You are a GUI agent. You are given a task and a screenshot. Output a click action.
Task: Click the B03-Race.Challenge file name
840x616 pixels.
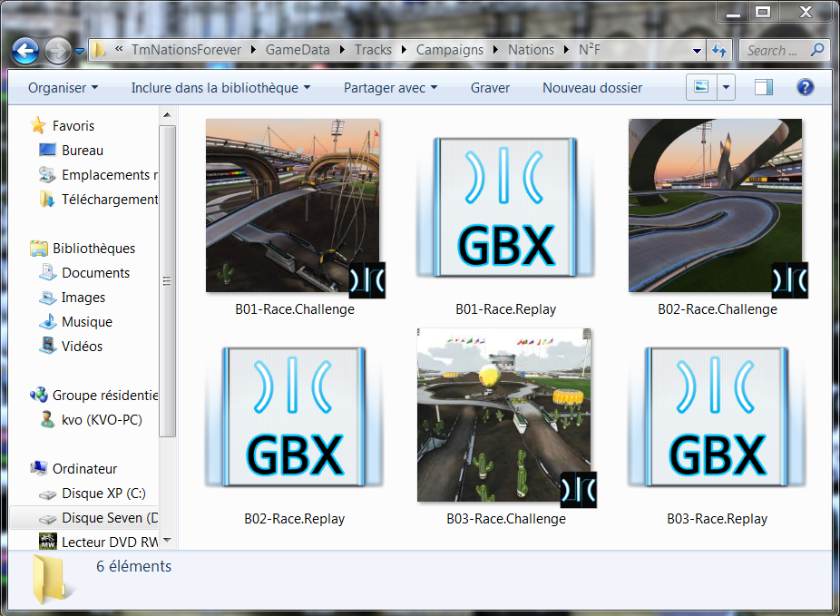506,519
